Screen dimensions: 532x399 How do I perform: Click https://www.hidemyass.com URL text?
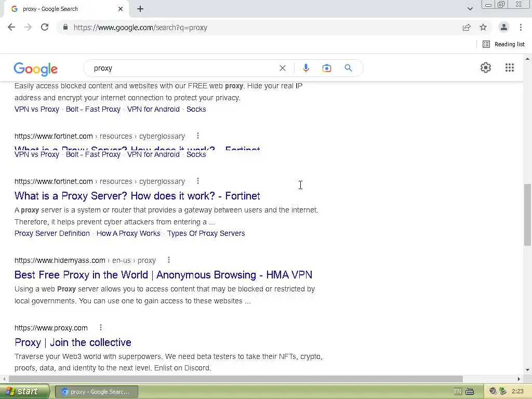tap(60, 260)
